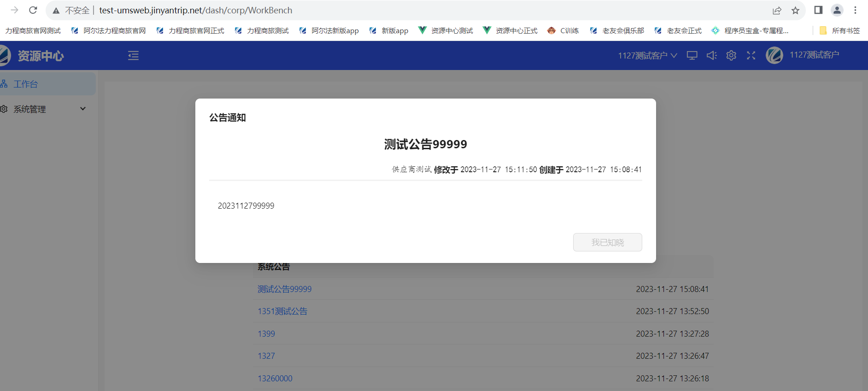Open the 1327 announcement link
The height and width of the screenshot is (391, 868).
266,356
